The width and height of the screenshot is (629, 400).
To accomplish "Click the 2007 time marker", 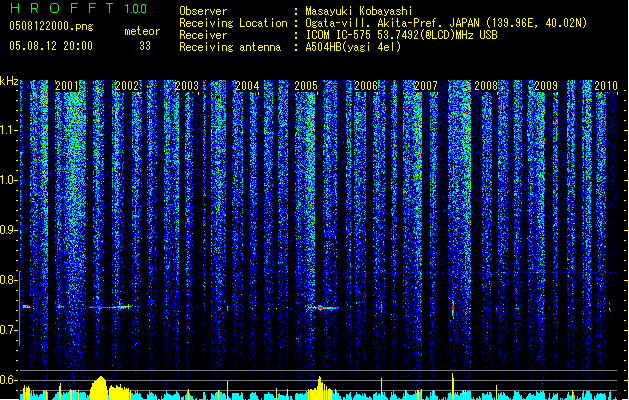I will (x=426, y=86).
